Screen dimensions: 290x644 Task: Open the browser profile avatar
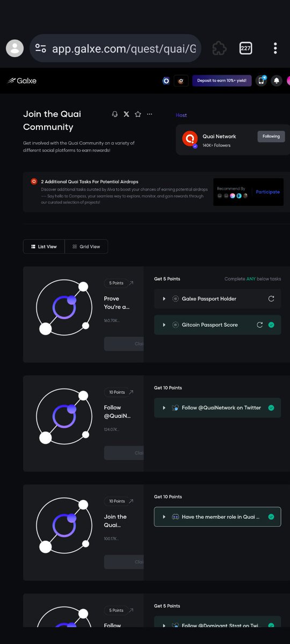[x=15, y=48]
